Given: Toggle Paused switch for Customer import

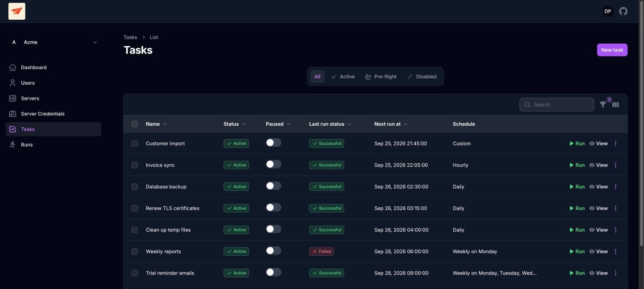Looking at the screenshot, I should [274, 143].
